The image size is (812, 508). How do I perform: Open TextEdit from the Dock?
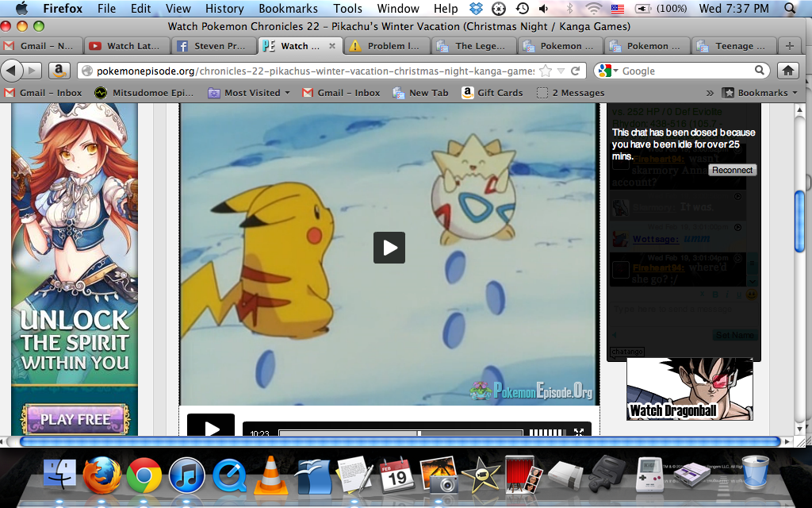click(x=354, y=475)
